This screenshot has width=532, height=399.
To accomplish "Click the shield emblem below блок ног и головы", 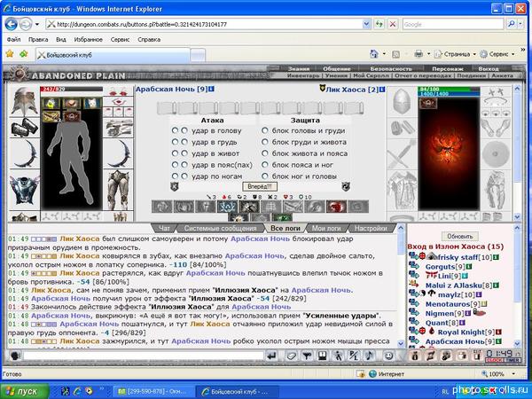I will 346,186.
